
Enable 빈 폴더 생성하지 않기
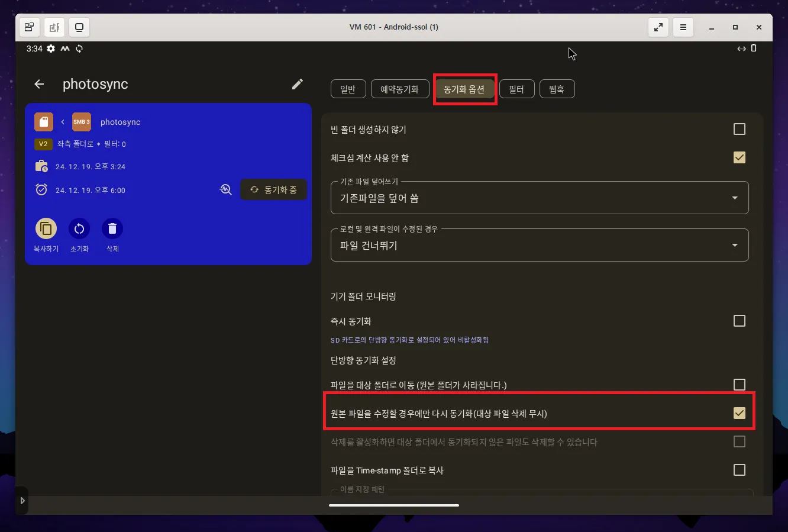(739, 129)
